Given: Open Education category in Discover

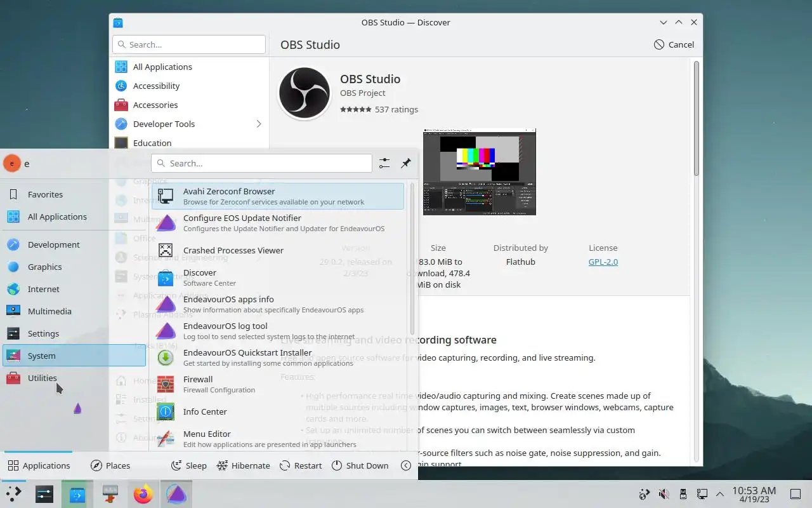Looking at the screenshot, I should point(189,143).
